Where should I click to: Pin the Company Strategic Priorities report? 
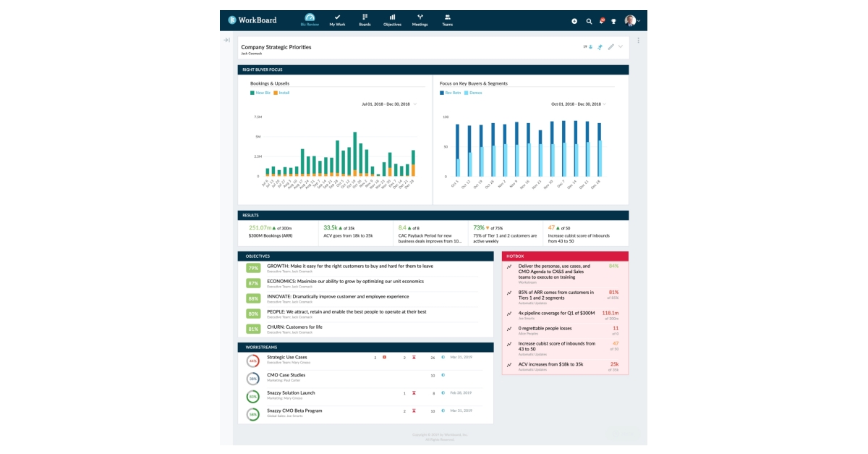tap(601, 46)
